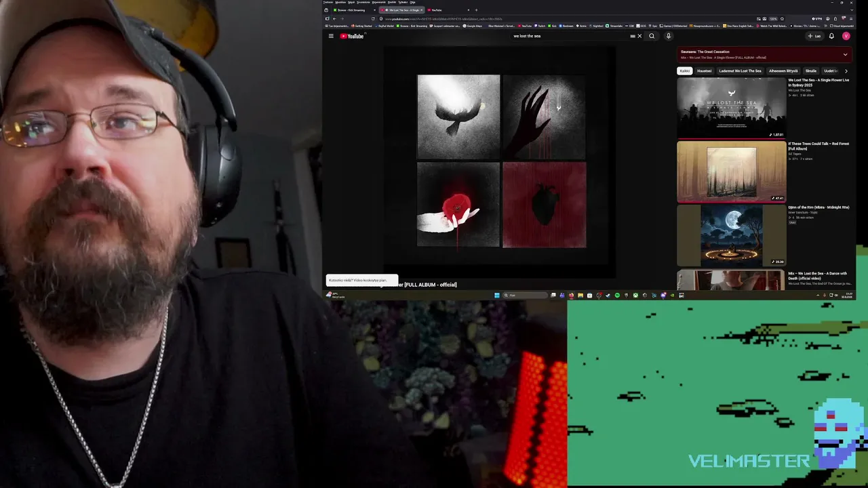This screenshot has height=488, width=868.
Task: Open the Djinn of the Rim video thumbnail
Action: 731,235
